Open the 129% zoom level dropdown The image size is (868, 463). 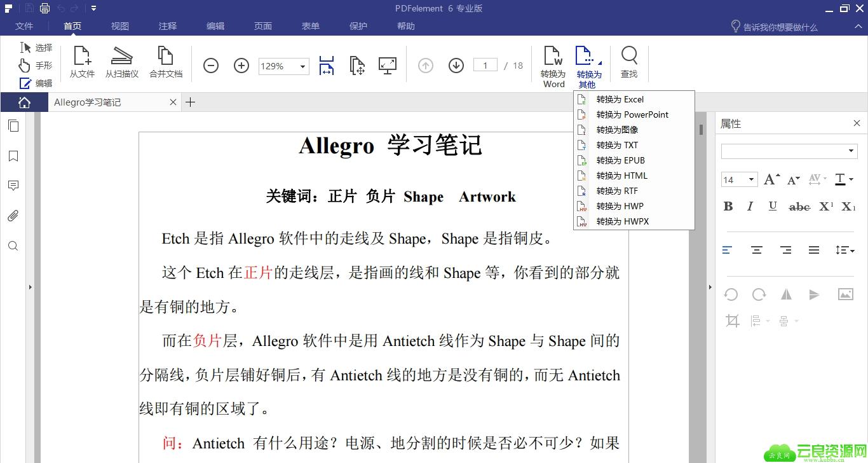point(302,66)
